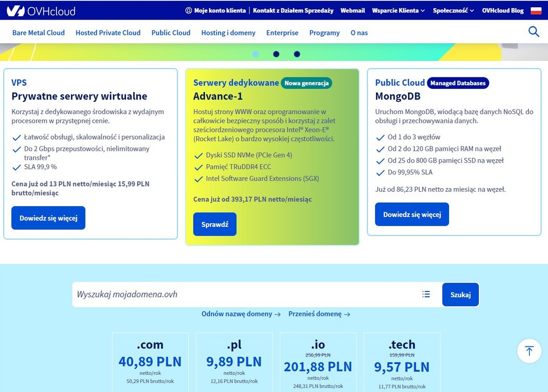Screen dimensions: 548x392
Task: Click MongoDB title
Action: pyautogui.click(x=398, y=96)
